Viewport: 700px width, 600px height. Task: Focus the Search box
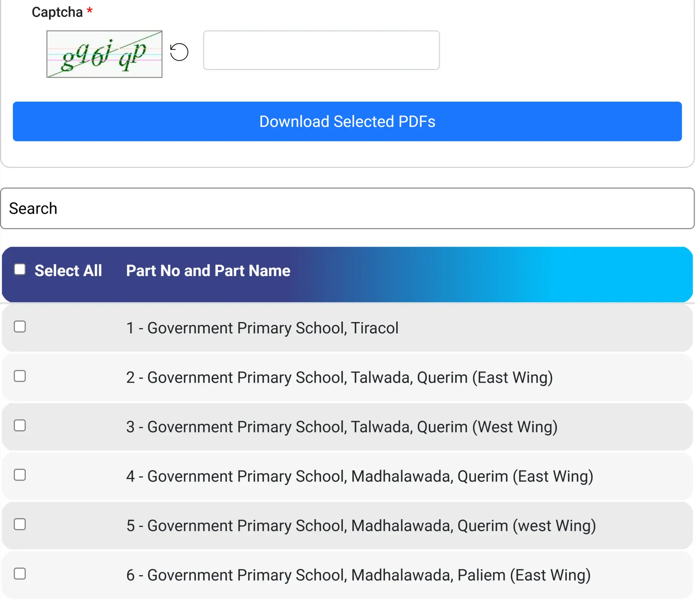347,208
